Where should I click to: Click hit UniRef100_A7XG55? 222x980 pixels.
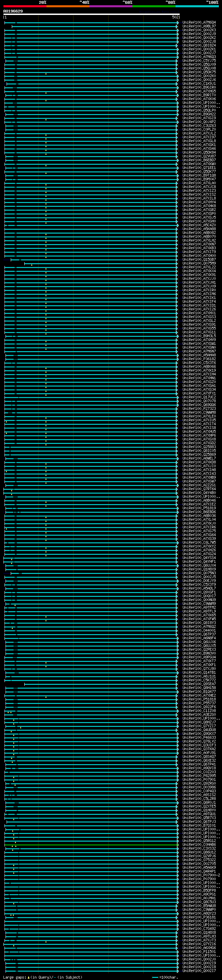tap(199, 328)
